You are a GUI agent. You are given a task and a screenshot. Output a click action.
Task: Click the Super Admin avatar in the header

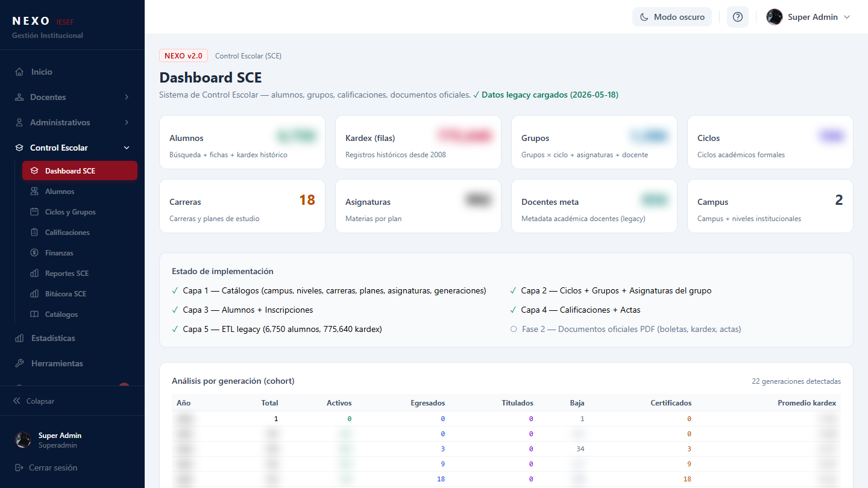(x=775, y=17)
